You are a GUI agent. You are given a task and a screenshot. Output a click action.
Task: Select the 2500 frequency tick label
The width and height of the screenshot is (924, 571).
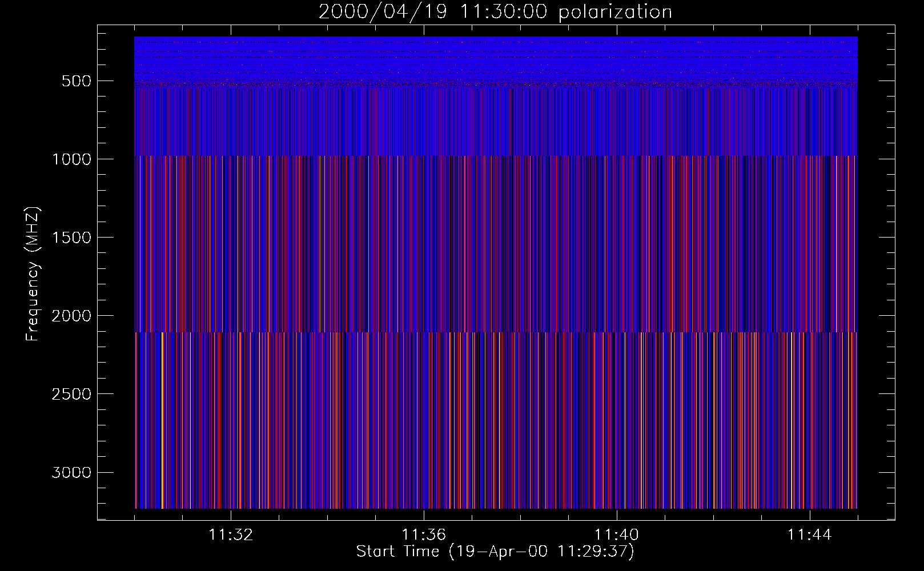(x=71, y=394)
